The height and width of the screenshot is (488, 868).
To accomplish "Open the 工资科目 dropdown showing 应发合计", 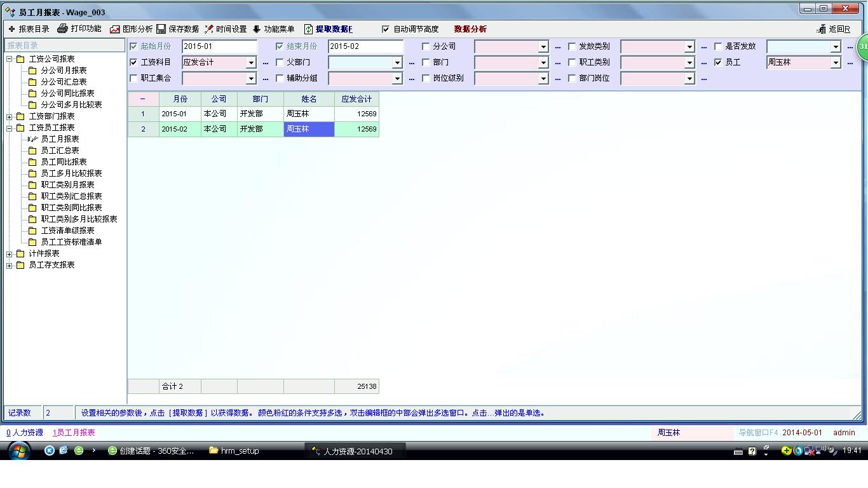I will pos(251,63).
